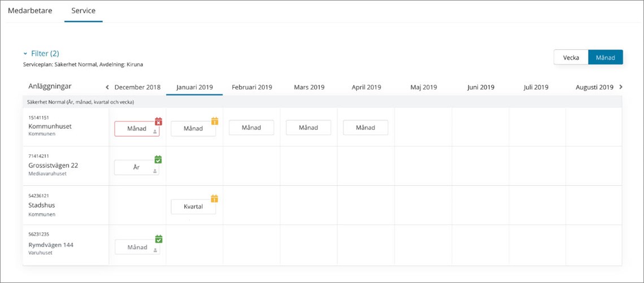Open the Medarbetare tab

tap(30, 11)
